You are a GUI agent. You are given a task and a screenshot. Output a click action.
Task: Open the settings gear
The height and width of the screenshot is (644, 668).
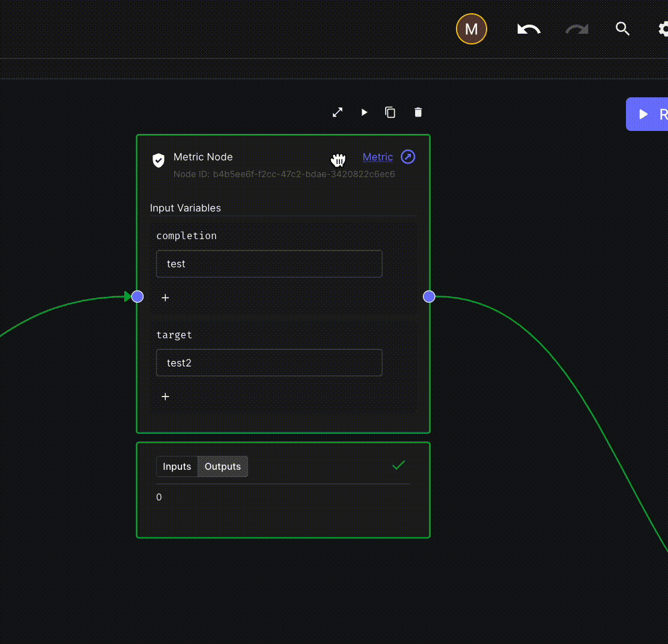click(663, 29)
